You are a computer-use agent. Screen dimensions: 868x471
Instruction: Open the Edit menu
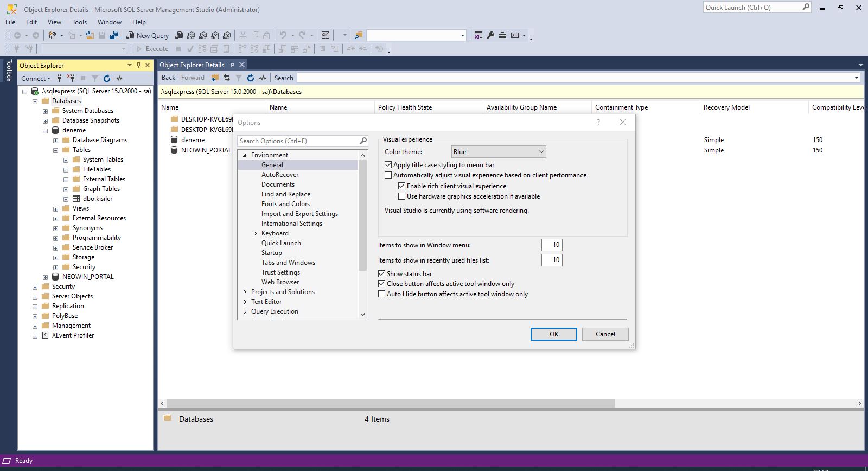click(x=31, y=22)
